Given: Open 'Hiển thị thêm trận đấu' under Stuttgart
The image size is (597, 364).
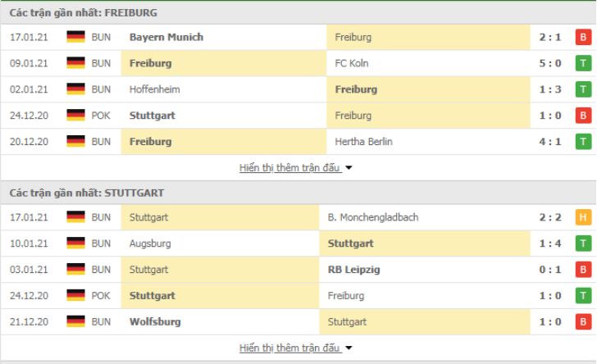Looking at the screenshot, I should (x=289, y=348).
